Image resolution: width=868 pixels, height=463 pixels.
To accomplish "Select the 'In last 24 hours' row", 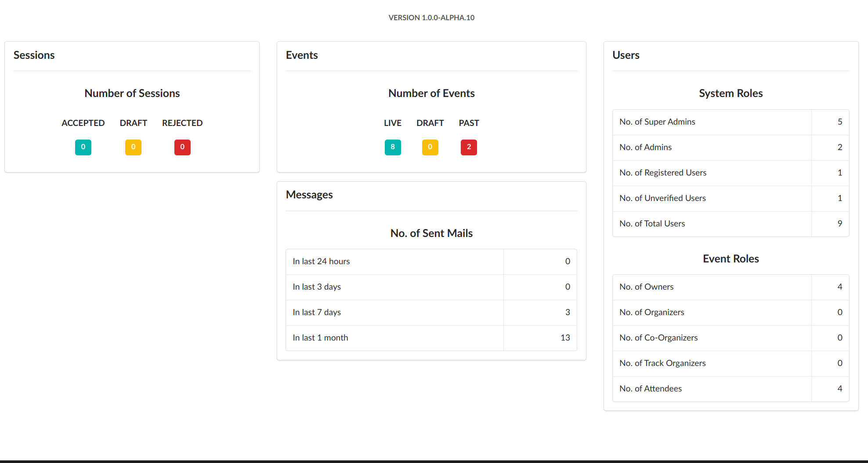I will (x=431, y=262).
